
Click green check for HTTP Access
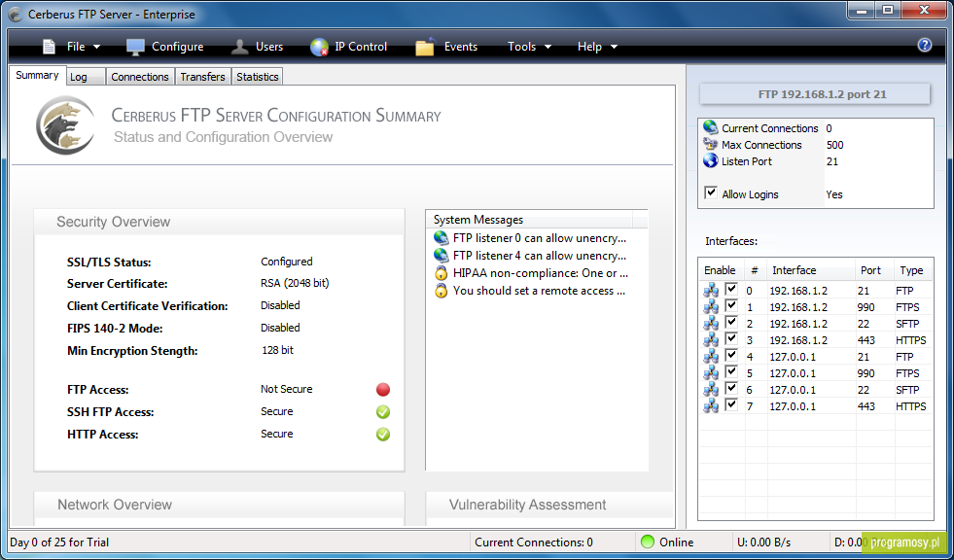(383, 435)
